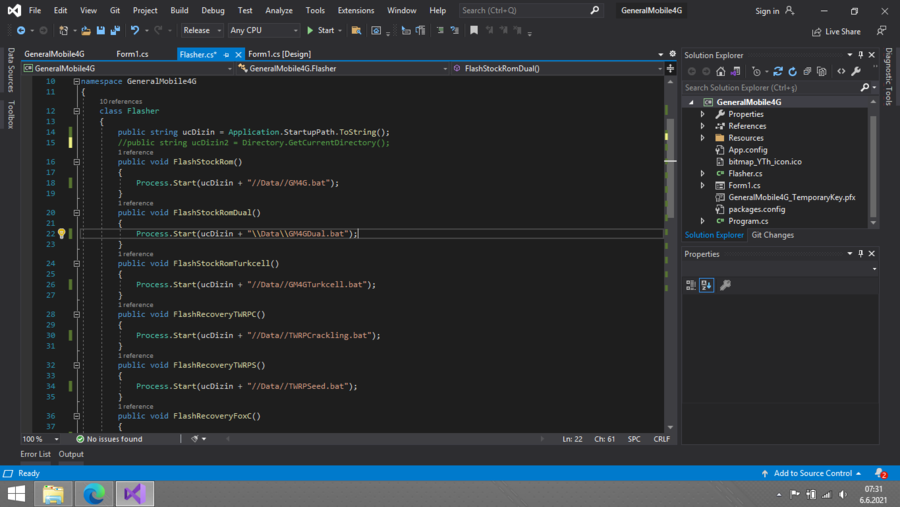Toggle auto-hide pin of Solution Explorer
The image size is (900, 507).
[861, 55]
